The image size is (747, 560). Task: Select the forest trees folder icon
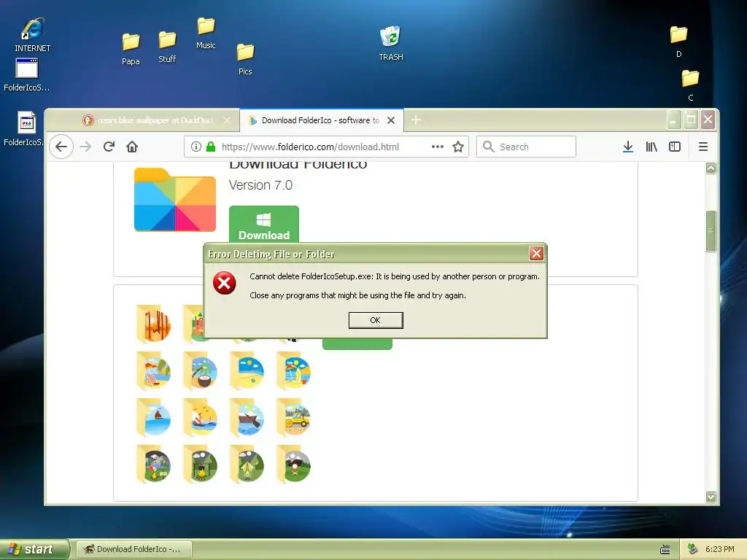[x=154, y=324]
